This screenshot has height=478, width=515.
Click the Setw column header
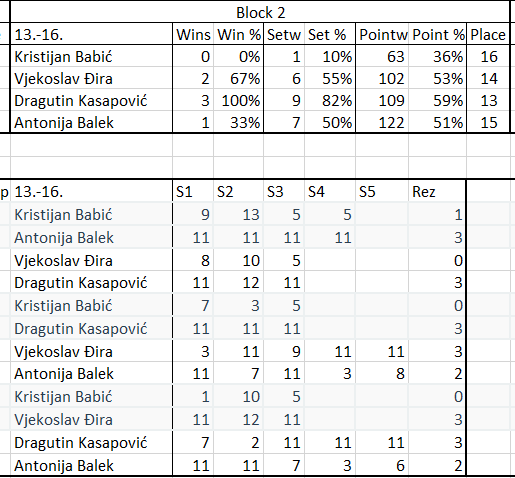tap(284, 34)
